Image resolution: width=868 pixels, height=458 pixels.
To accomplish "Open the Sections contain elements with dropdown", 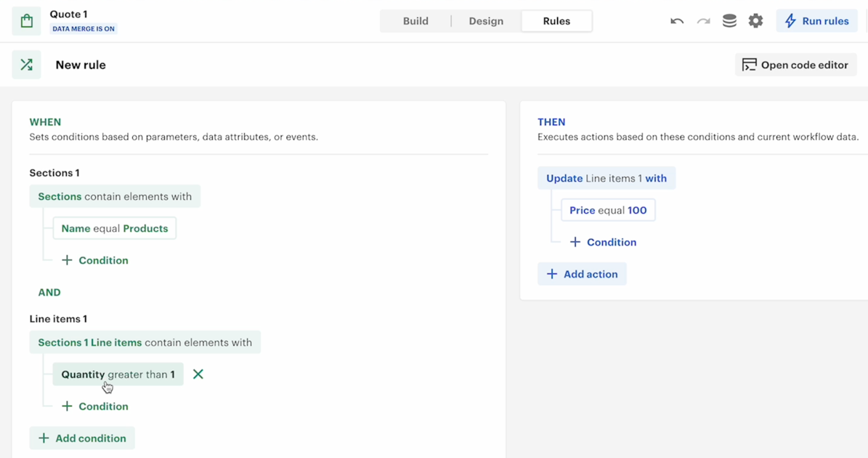I will click(x=114, y=196).
